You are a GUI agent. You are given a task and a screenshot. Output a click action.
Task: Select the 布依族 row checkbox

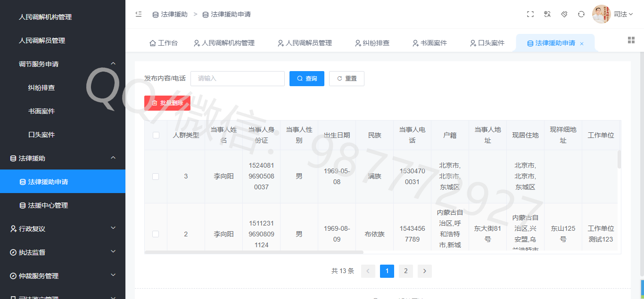pos(156,234)
